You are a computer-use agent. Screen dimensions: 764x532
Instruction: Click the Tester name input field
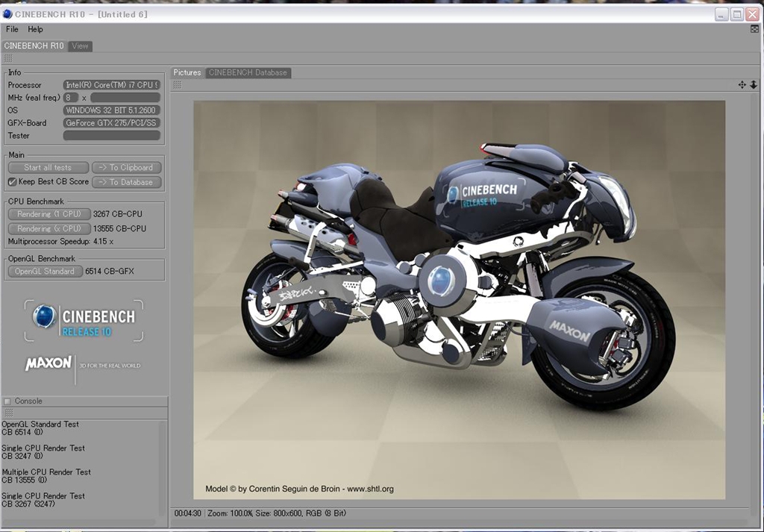(x=111, y=136)
